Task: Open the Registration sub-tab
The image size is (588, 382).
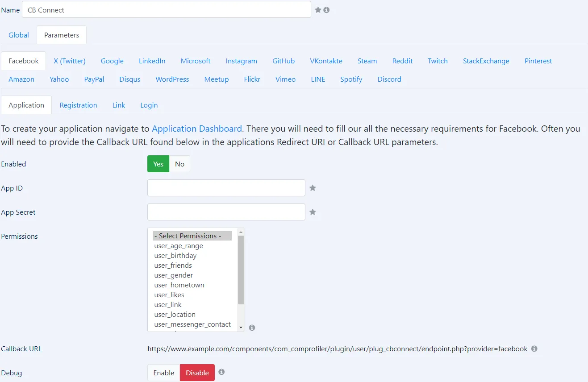Action: click(x=79, y=105)
